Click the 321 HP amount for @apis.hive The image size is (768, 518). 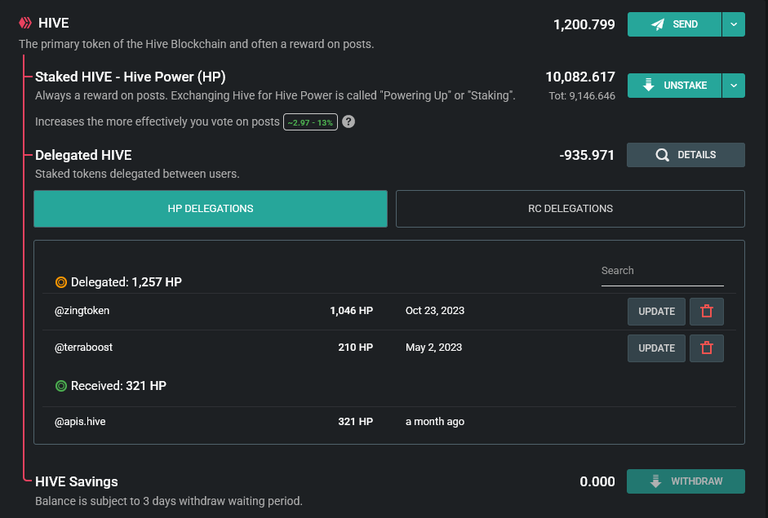pyautogui.click(x=356, y=422)
